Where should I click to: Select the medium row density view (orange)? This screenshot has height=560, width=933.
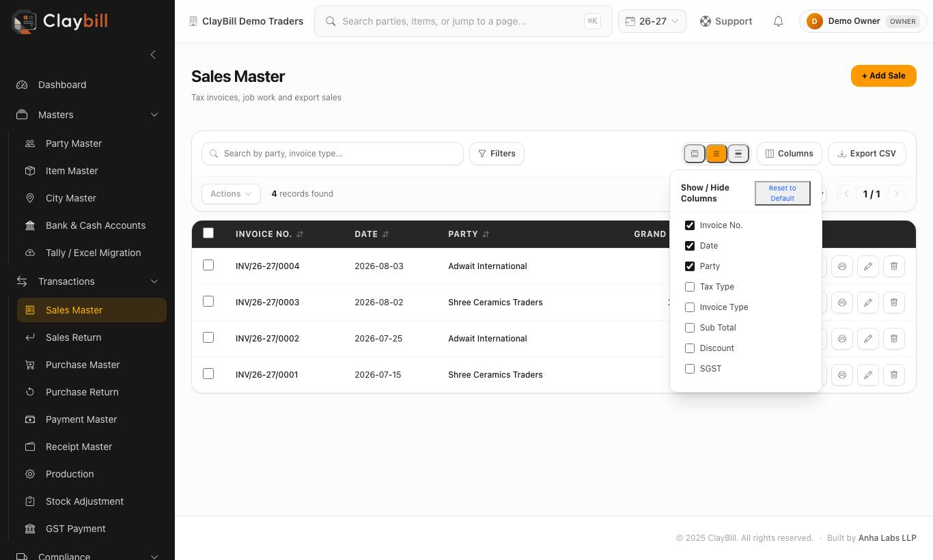[716, 154]
